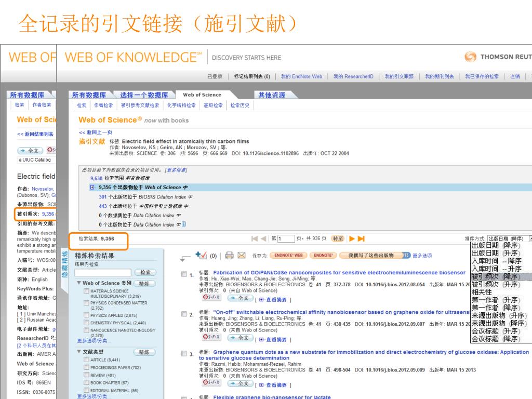Tick PHYSICS CONDENSED MATTER category
This screenshot has height=399, width=532.
coord(87,303)
